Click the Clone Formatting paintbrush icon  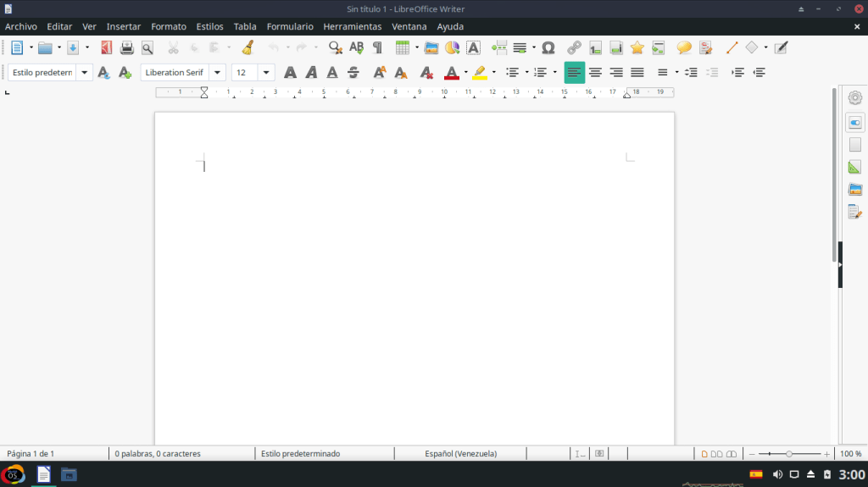[x=248, y=48]
